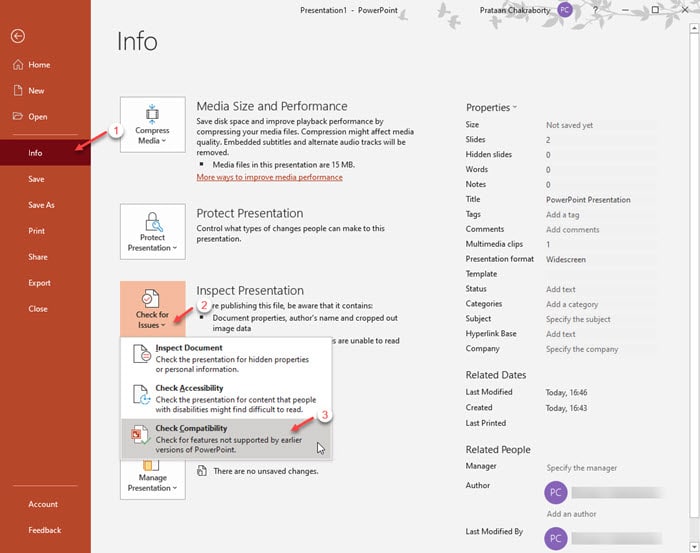
Task: Go back using the circled arrow
Action: pyautogui.click(x=18, y=36)
